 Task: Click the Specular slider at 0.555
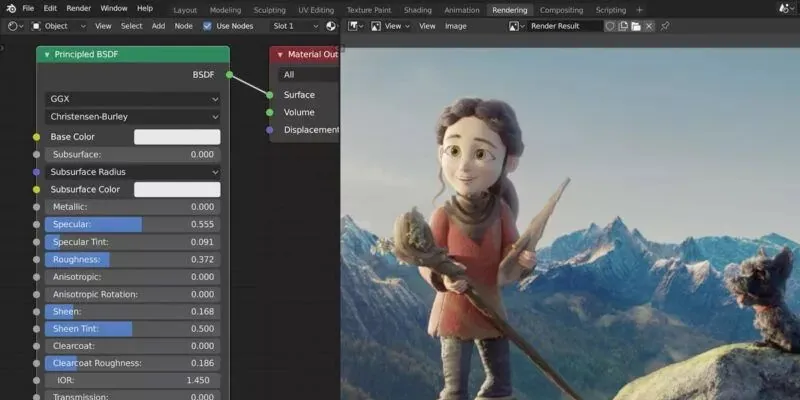pyautogui.click(x=133, y=224)
